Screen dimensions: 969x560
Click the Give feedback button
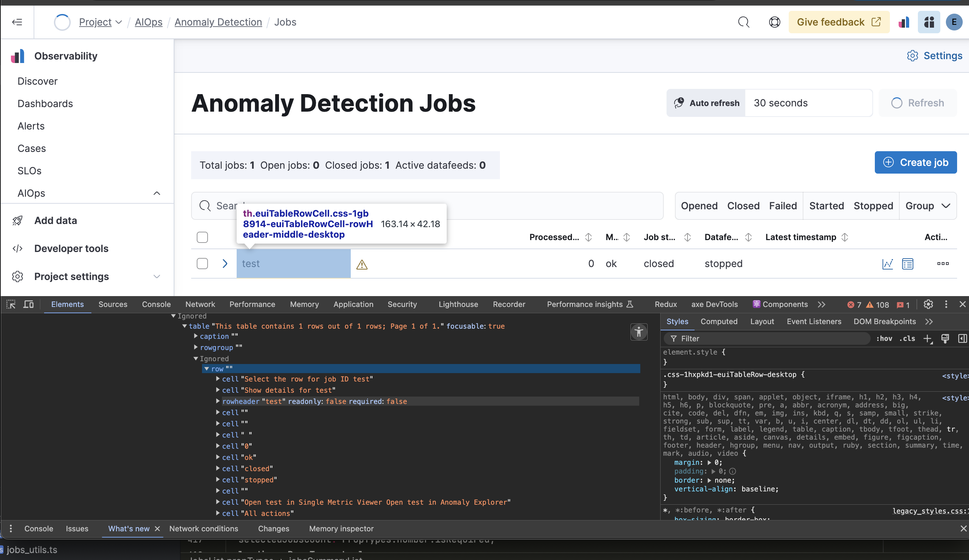[x=839, y=22]
